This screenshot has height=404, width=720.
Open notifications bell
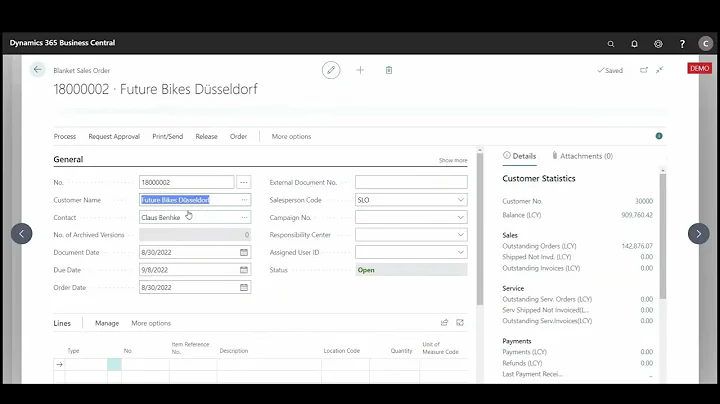point(634,44)
